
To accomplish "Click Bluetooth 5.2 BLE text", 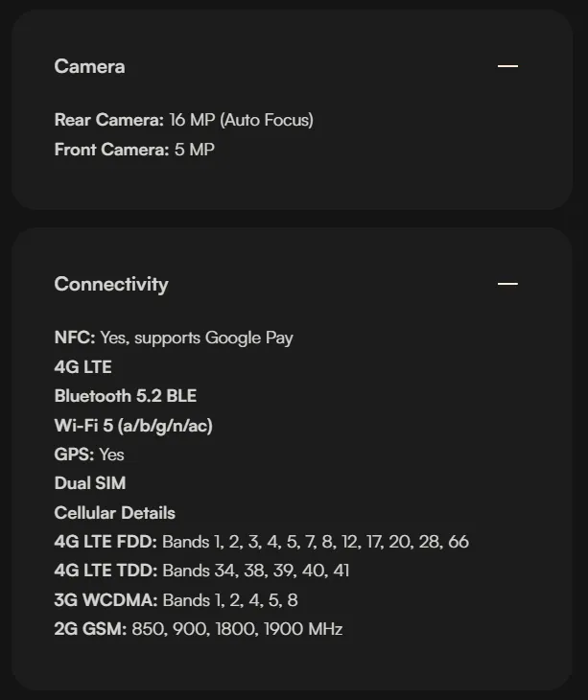I will pos(126,396).
